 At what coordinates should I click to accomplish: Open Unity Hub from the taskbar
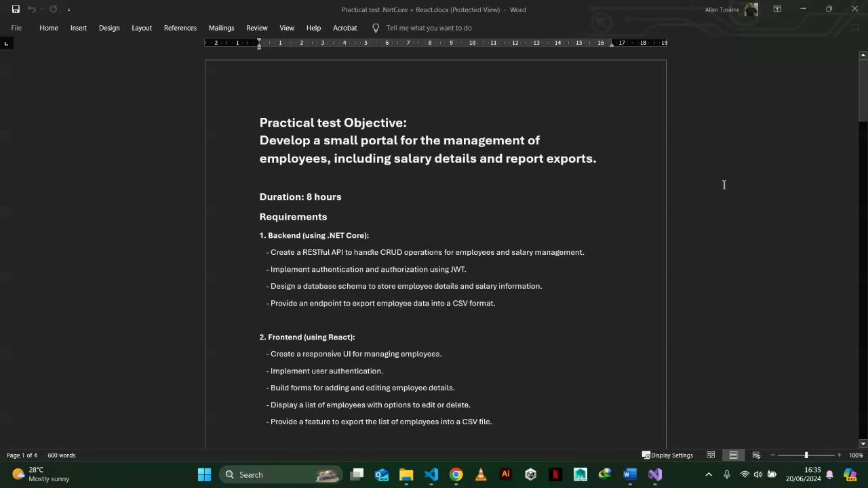[x=530, y=474]
